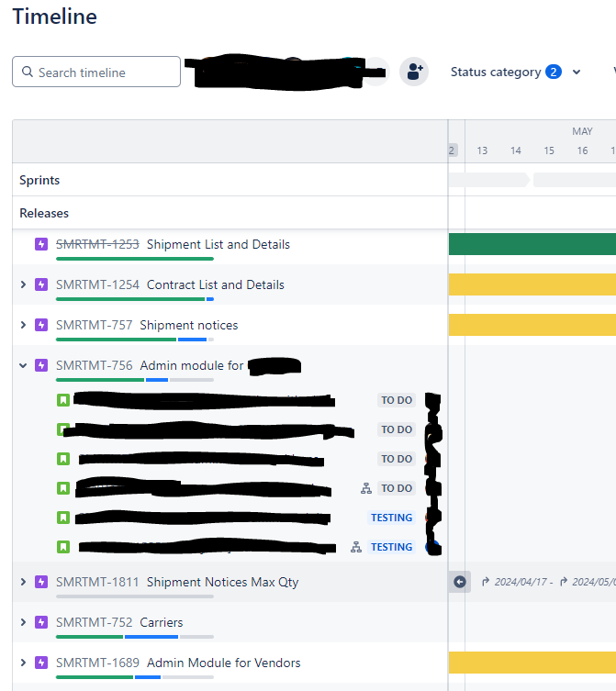Click the progress bar under SMRTMT-752 Carriers
This screenshot has height=691, width=616.
tap(135, 637)
